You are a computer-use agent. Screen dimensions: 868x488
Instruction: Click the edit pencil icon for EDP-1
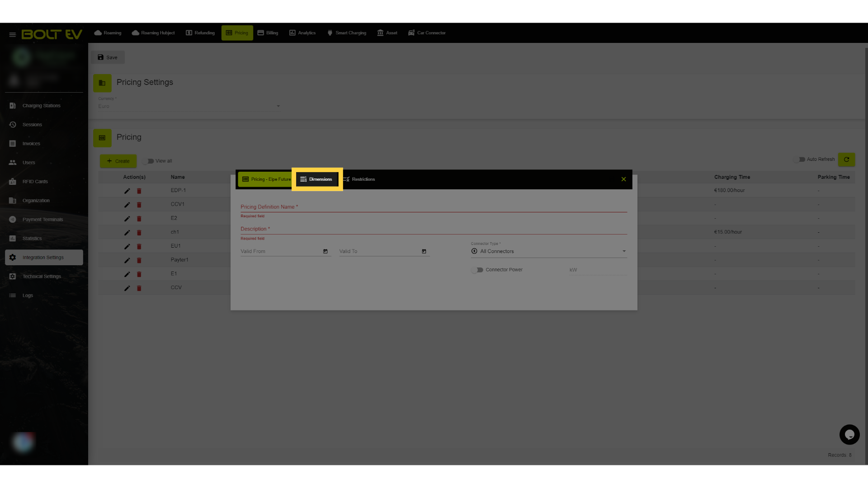pos(127,191)
